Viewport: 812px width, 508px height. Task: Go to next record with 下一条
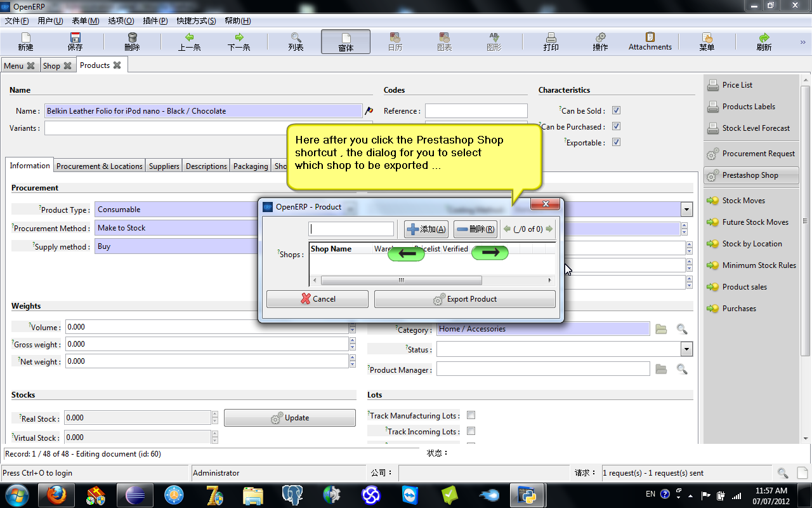pos(239,42)
